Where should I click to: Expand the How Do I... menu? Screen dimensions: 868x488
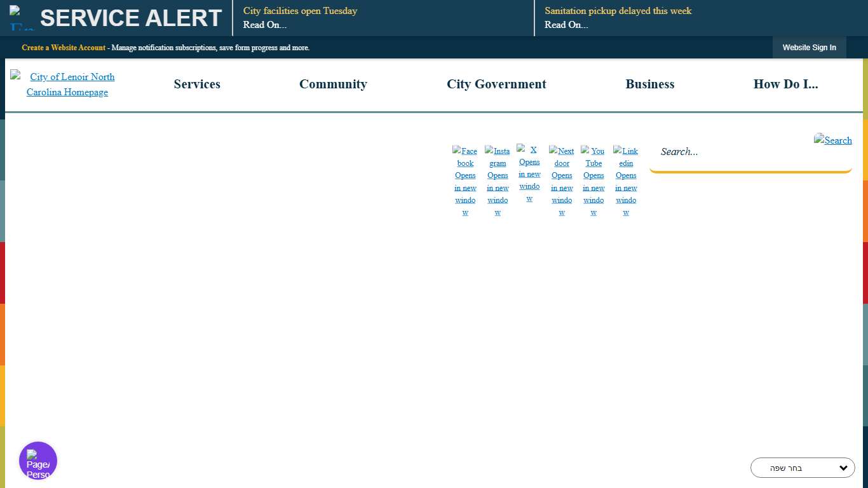point(785,85)
